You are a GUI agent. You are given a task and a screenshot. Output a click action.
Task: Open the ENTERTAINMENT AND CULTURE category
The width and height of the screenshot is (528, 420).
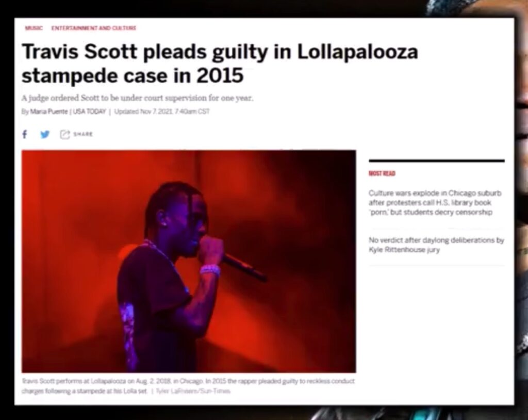point(94,28)
